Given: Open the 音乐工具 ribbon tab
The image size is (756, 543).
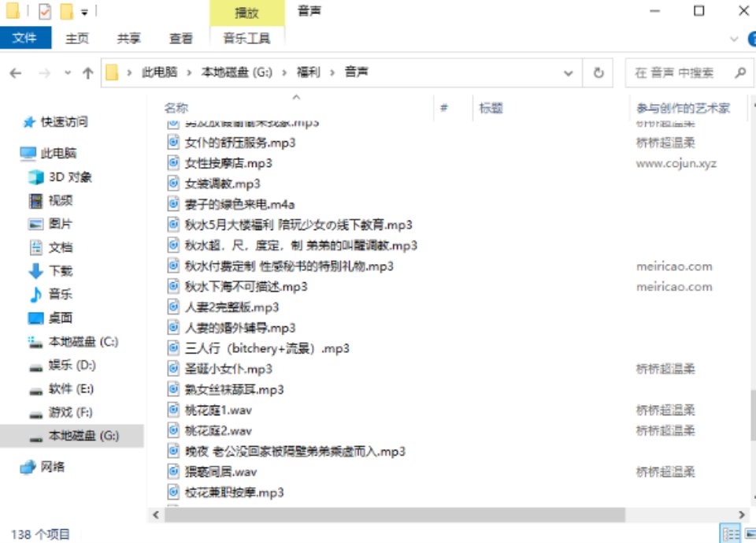Looking at the screenshot, I should point(246,38).
